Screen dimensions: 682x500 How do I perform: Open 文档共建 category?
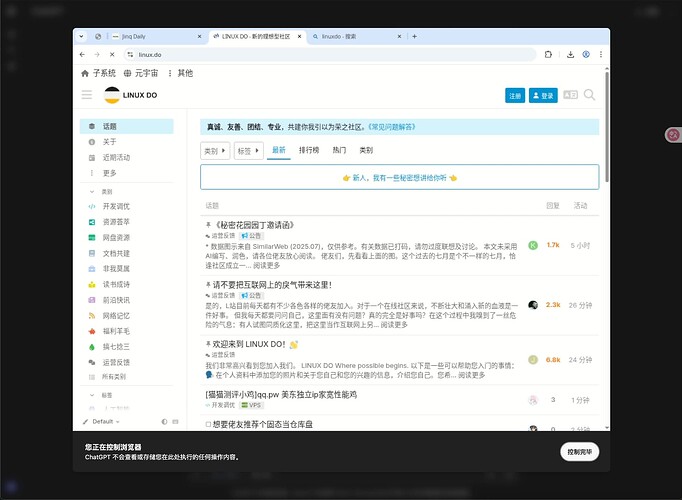127,253
